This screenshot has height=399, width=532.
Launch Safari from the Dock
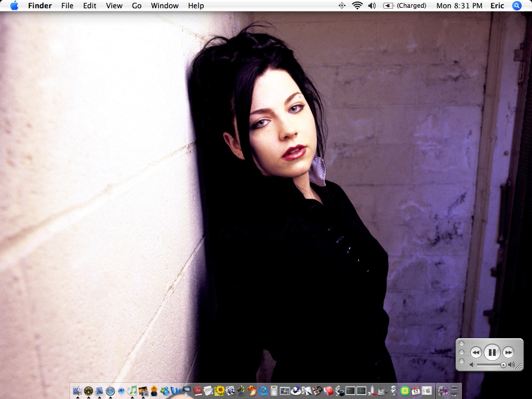click(110, 391)
